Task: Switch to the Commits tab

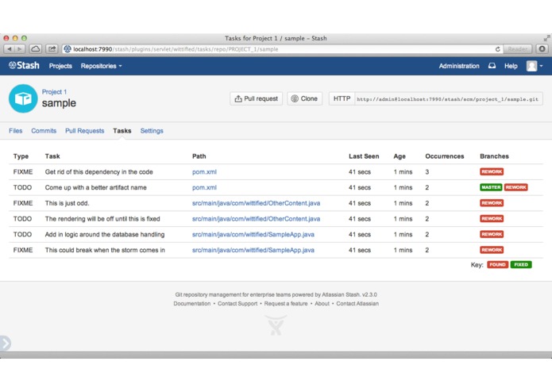Action: click(x=44, y=131)
